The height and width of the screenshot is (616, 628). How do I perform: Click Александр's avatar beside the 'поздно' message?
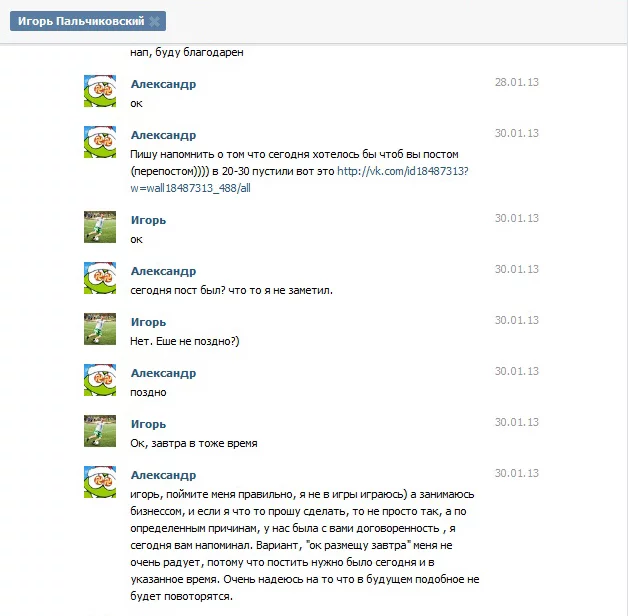100,380
